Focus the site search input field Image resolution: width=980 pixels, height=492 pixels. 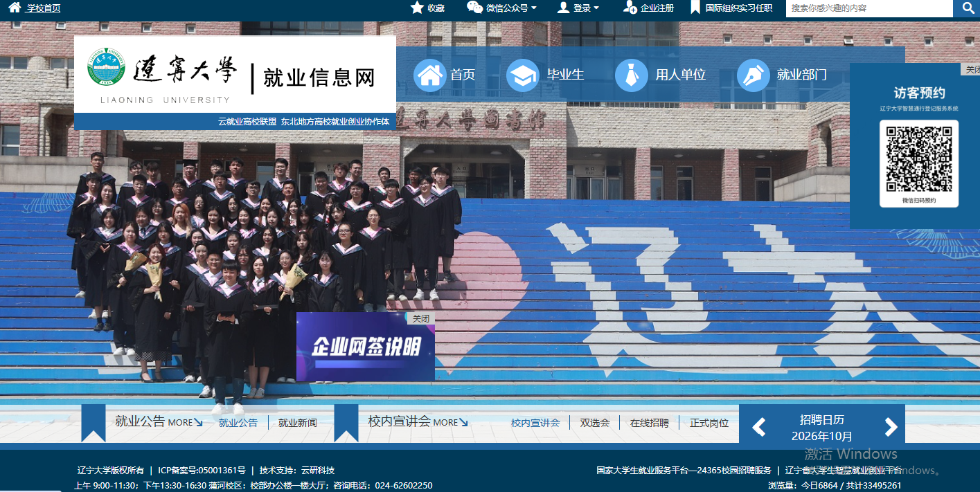point(869,8)
